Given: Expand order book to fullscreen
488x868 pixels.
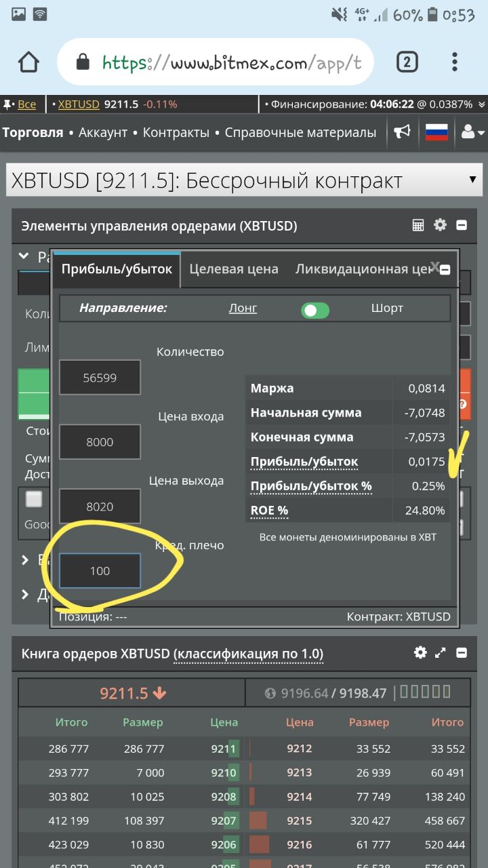Looking at the screenshot, I should (441, 653).
